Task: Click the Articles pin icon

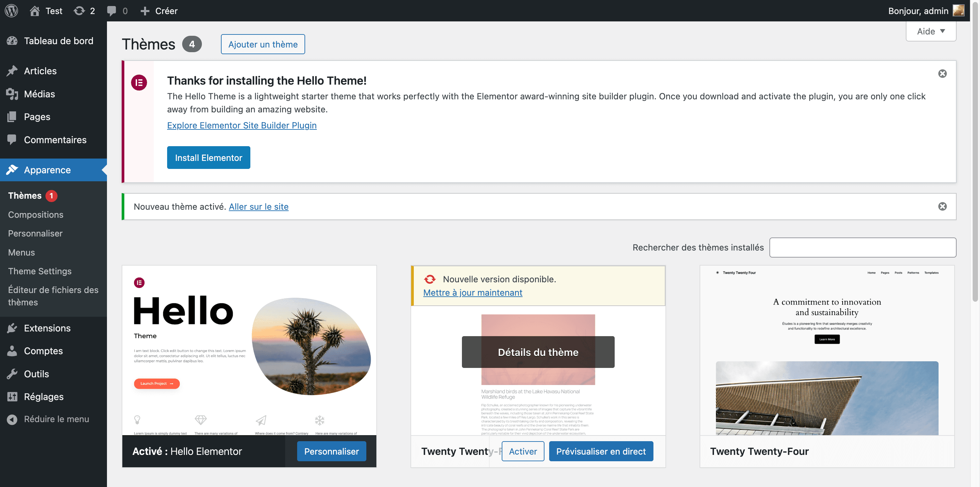Action: tap(12, 71)
